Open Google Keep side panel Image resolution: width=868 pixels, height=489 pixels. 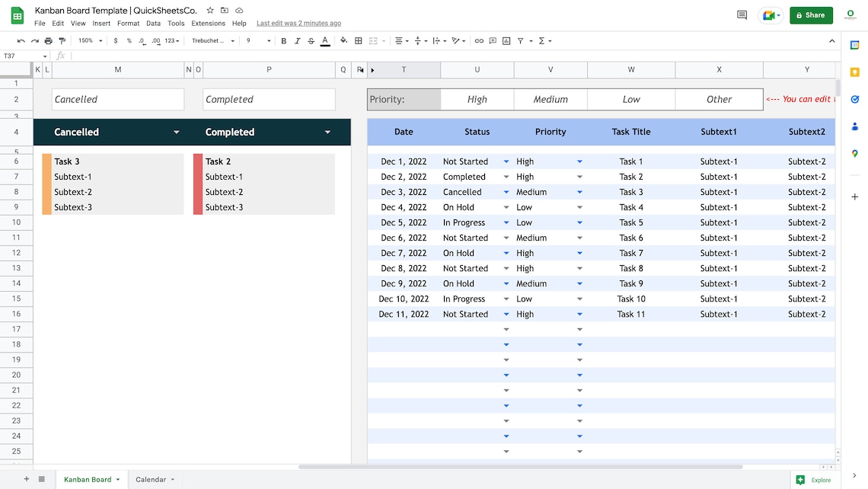[x=855, y=72]
